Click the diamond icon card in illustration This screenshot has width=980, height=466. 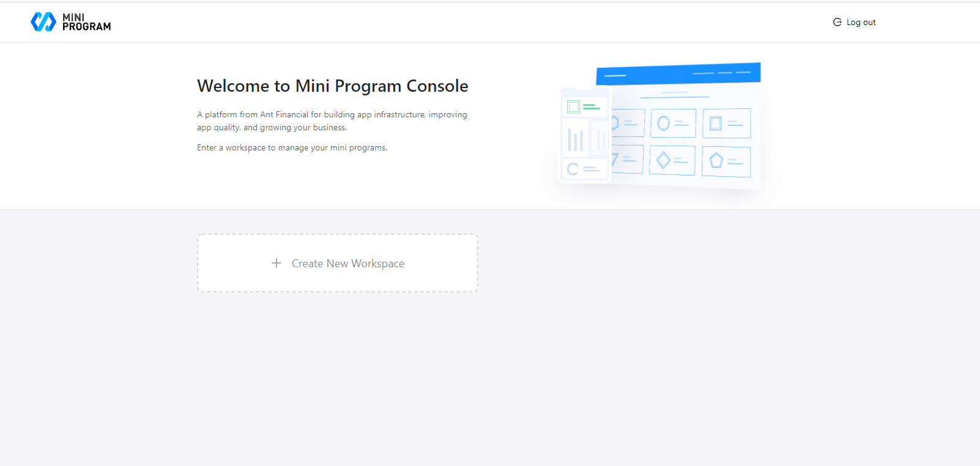[x=672, y=161]
